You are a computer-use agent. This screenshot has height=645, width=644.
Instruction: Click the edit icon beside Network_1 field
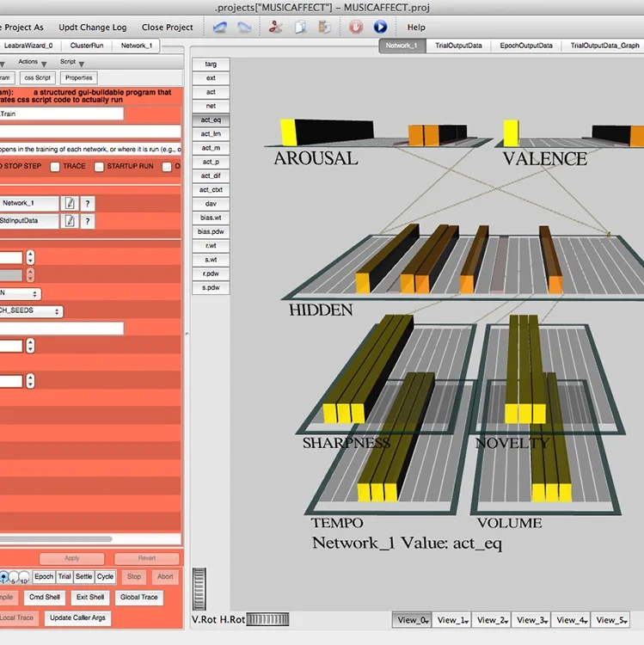(70, 203)
